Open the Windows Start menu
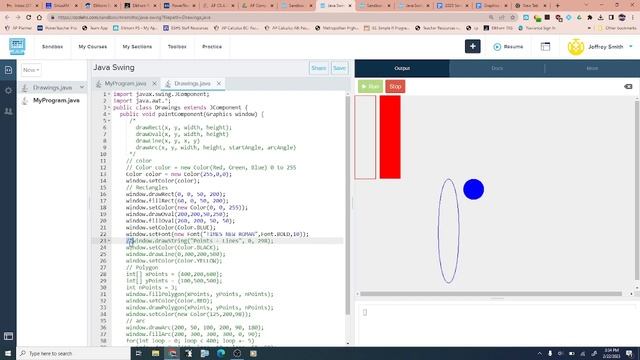Viewport: 640px width, 360px height. coord(8,353)
